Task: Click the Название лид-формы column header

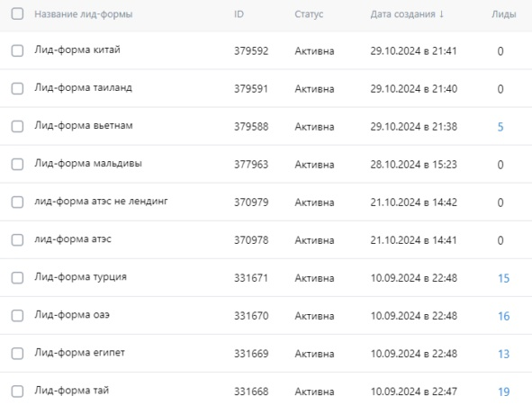Action: pyautogui.click(x=84, y=14)
